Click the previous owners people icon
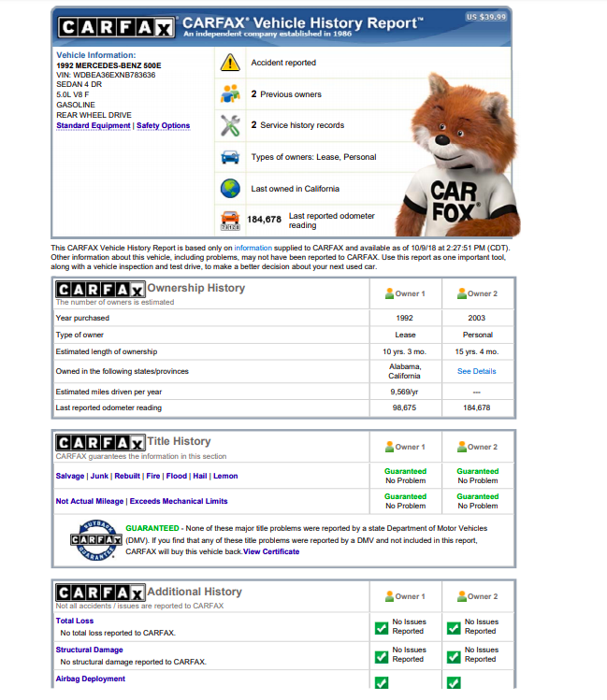 click(x=230, y=93)
